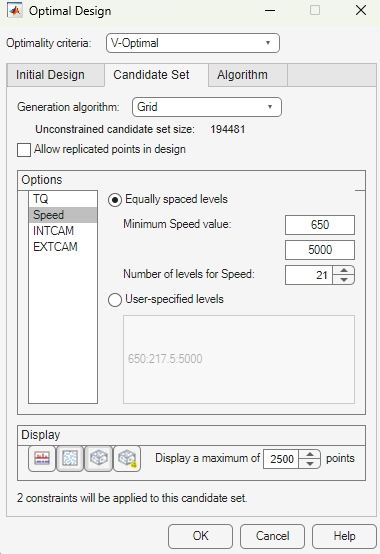Show the 4-D color candidate view icon
380x554 pixels.
127,459
